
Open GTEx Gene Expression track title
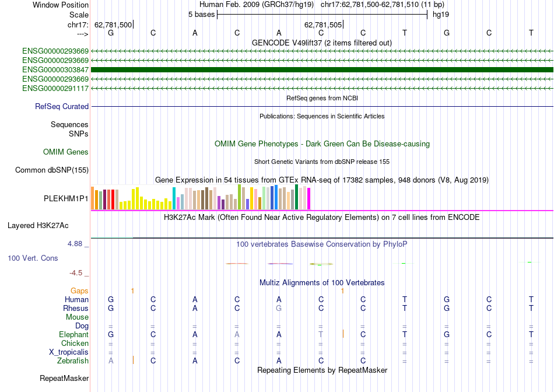[x=322, y=180]
